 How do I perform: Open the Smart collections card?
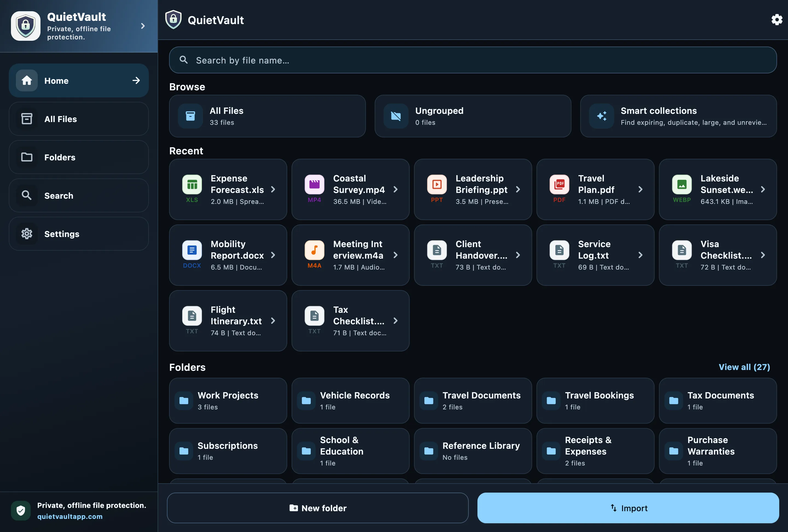(x=678, y=116)
